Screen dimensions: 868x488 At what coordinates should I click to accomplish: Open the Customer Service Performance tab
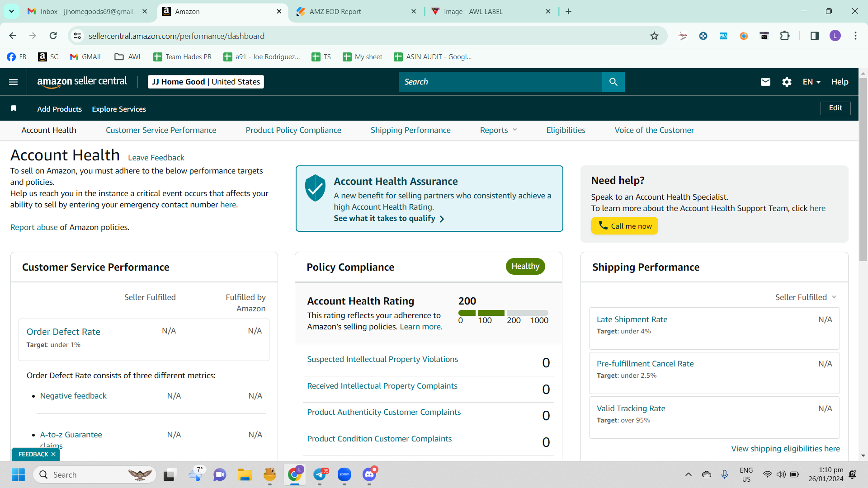161,130
